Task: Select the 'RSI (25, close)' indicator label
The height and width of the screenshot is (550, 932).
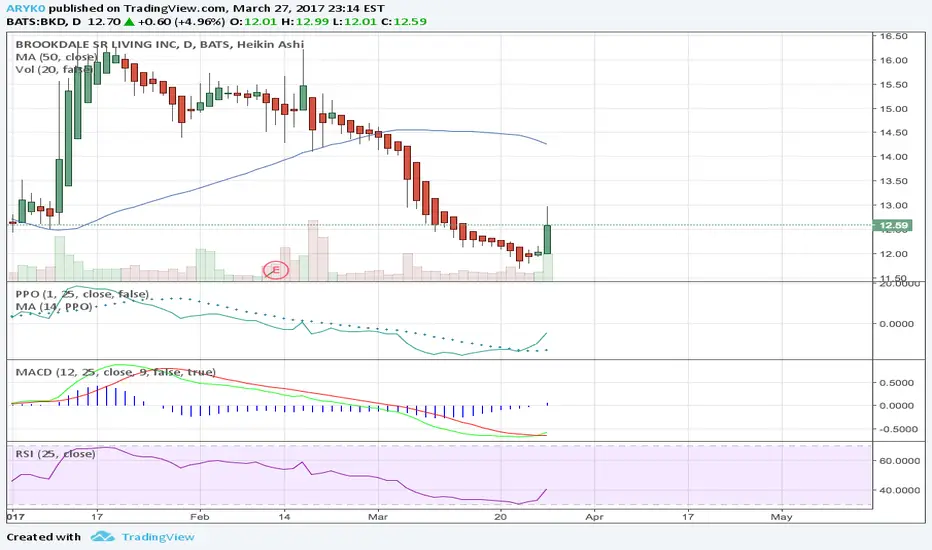Action: pyautogui.click(x=55, y=454)
